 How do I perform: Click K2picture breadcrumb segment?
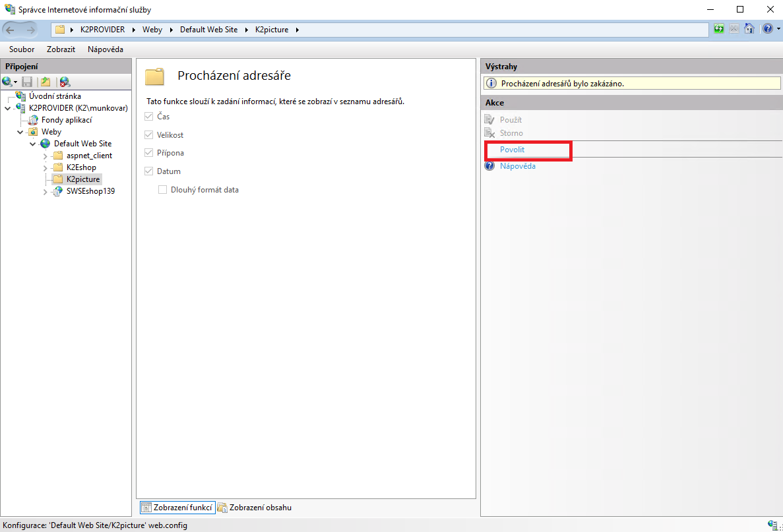272,30
